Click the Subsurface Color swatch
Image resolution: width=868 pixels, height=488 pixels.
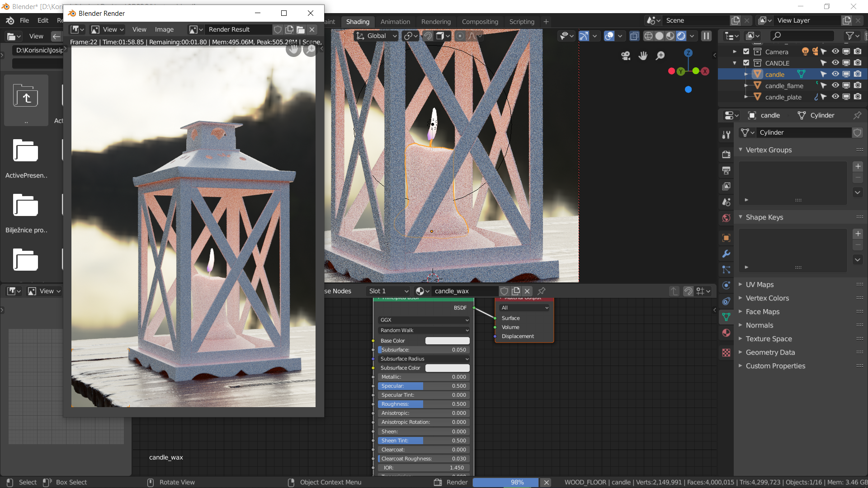447,368
